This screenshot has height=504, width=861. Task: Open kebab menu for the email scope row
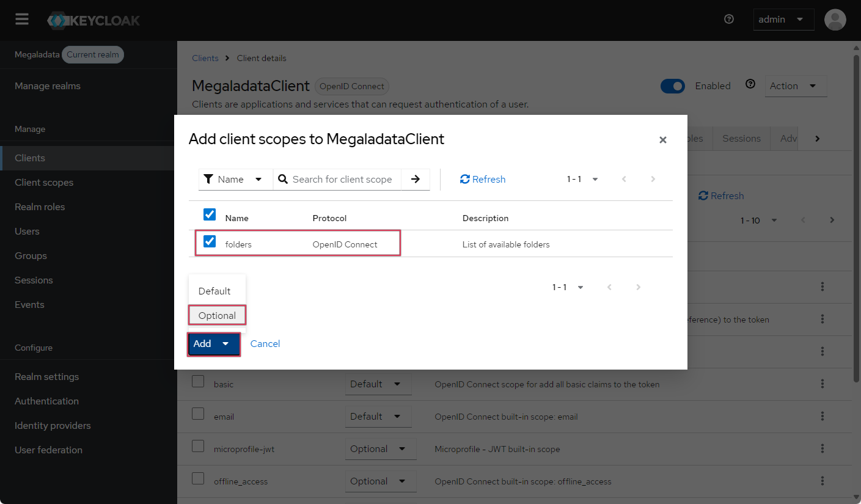(x=823, y=416)
